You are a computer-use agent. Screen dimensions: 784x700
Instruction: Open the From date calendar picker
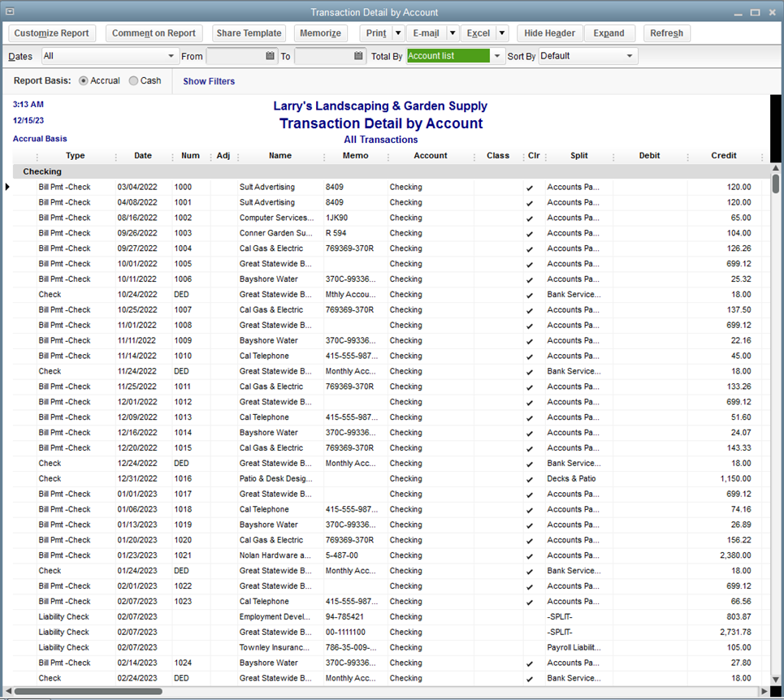pyautogui.click(x=270, y=55)
